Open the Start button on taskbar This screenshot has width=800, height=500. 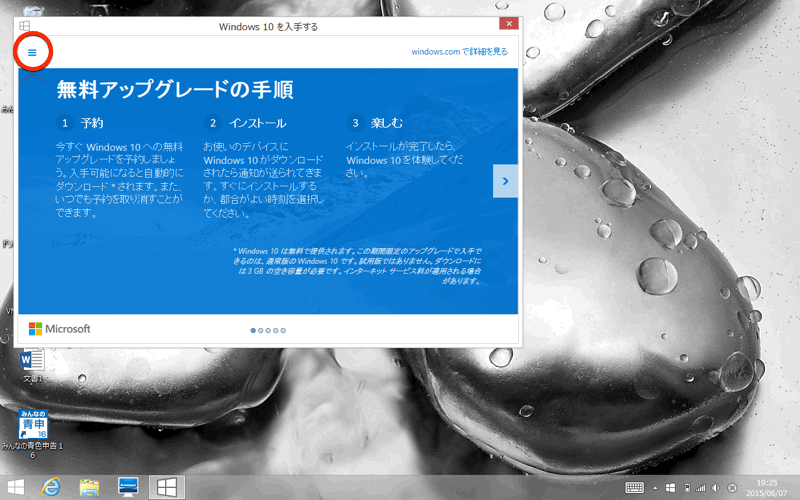[15, 487]
